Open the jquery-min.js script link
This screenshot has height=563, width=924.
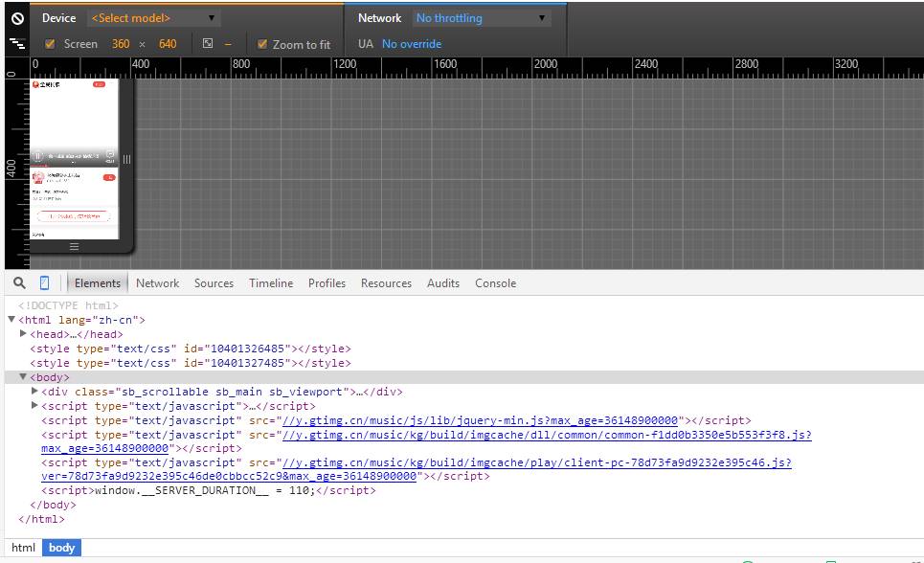pos(481,420)
